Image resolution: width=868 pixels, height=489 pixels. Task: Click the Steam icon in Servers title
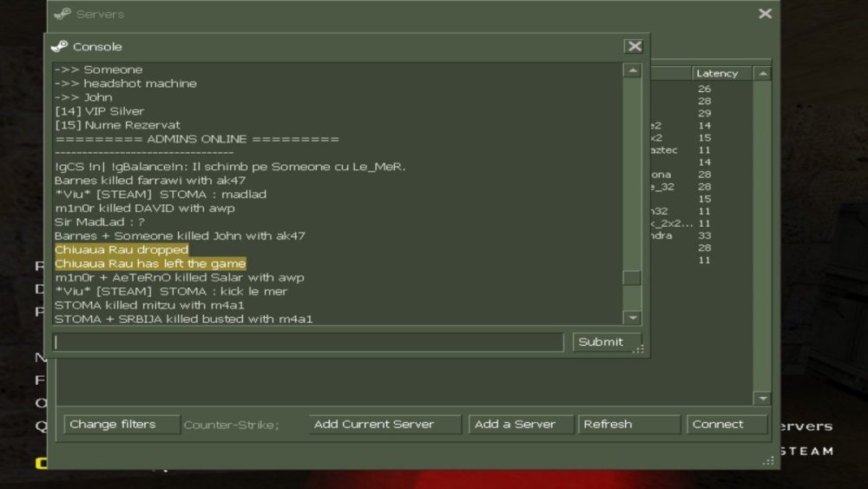(62, 14)
